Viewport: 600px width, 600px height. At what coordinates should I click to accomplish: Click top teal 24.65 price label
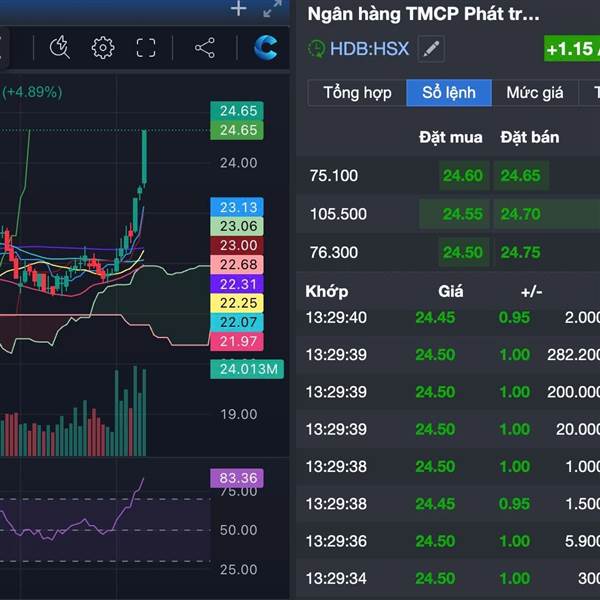[237, 111]
